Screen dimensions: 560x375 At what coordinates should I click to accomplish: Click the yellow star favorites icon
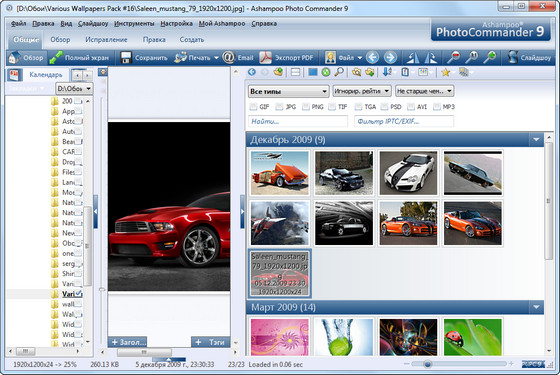coord(445,72)
